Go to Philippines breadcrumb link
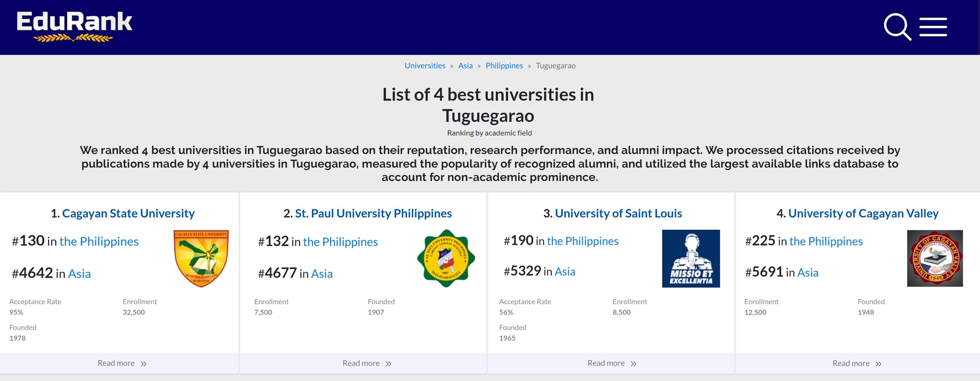 pyautogui.click(x=504, y=65)
